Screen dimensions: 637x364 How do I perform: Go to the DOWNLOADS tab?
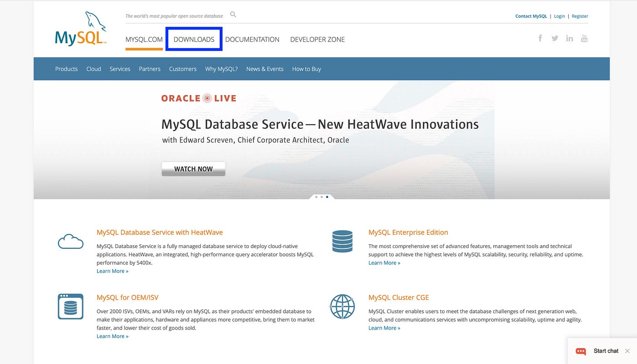click(194, 40)
